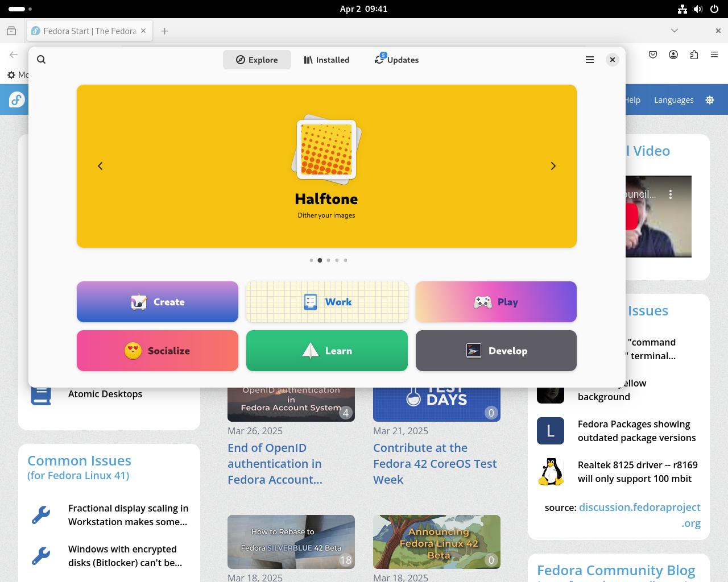The image size is (728, 582).
Task: Open the system network status icon
Action: pos(682,9)
